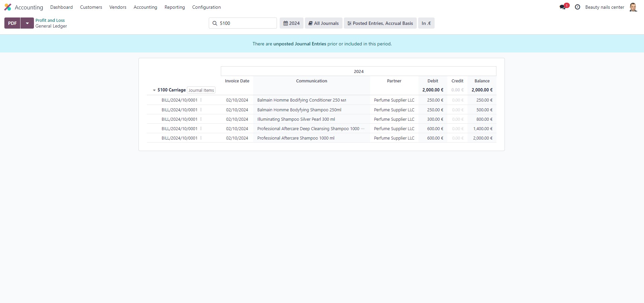Screen dimensions: 644x303
Task: Click the user avatar in top bar
Action: pyautogui.click(x=633, y=7)
